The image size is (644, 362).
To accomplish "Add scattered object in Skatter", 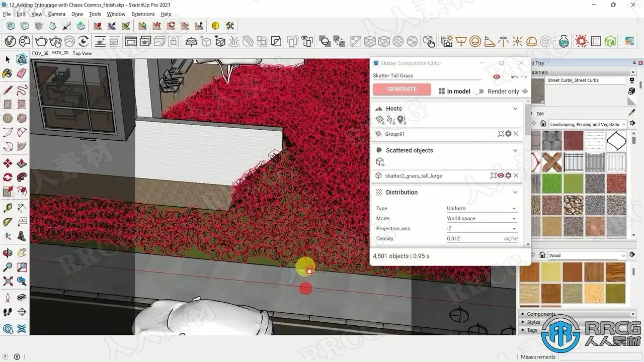I will [x=380, y=162].
